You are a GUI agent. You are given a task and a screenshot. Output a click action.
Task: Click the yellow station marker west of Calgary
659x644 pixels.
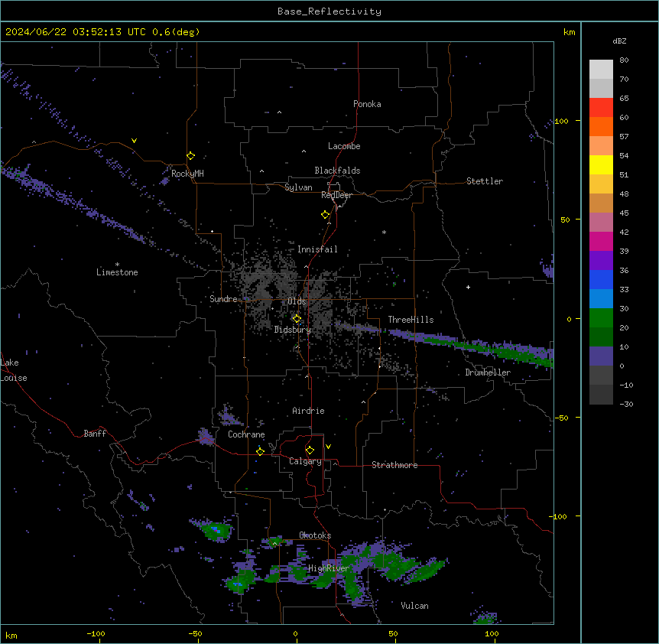(x=260, y=451)
